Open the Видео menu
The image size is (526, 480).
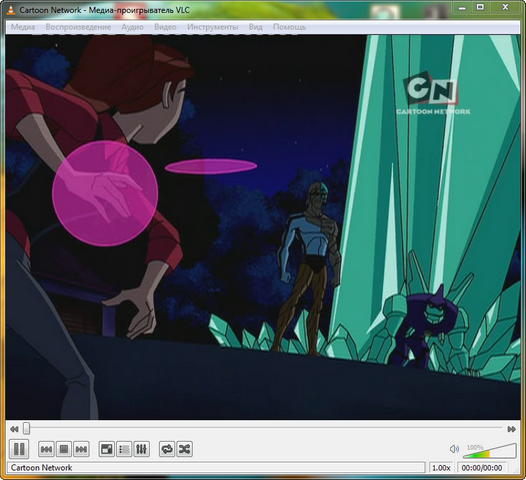tap(165, 27)
